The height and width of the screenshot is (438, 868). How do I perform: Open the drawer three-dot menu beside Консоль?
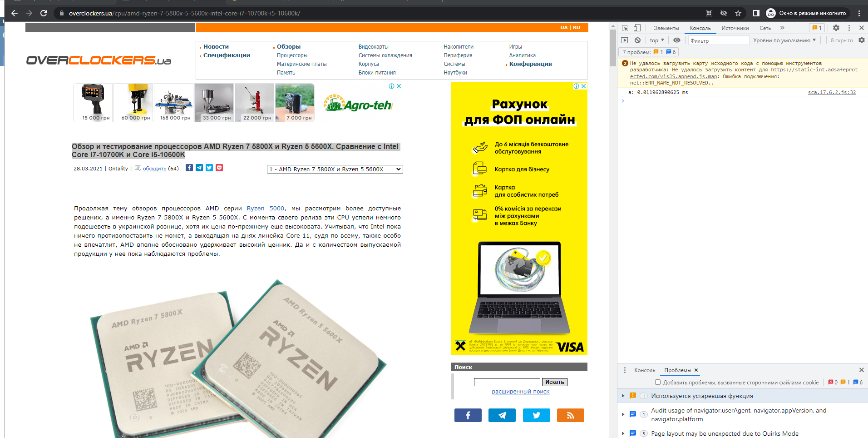point(625,370)
